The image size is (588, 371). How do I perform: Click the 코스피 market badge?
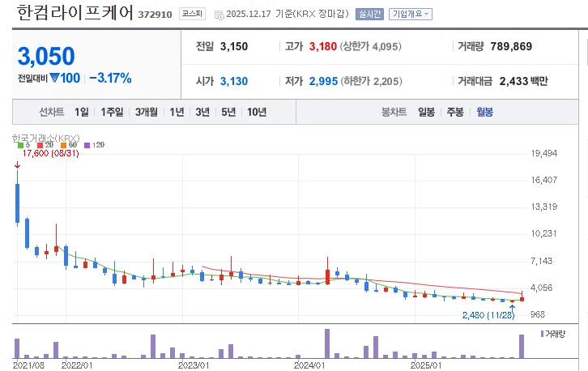[x=192, y=14]
